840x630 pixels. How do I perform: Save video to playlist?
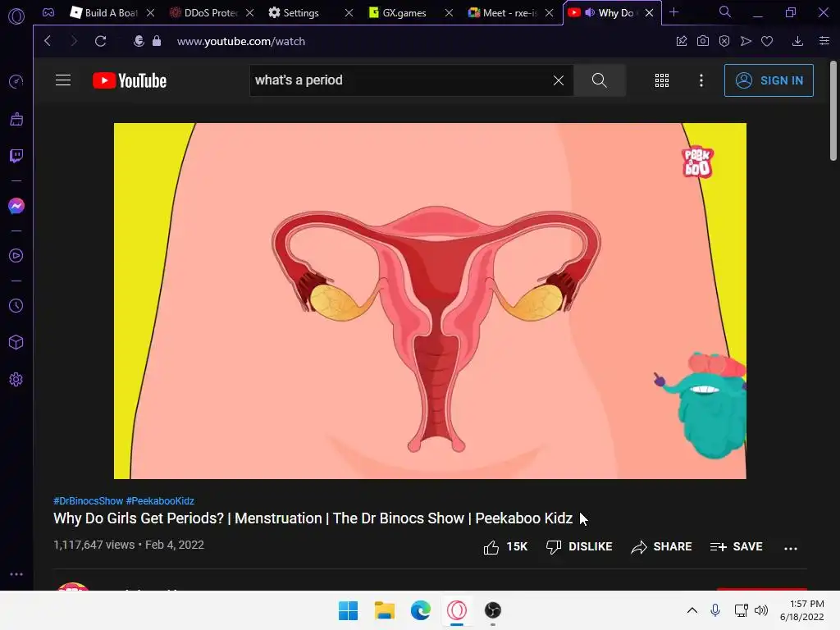click(736, 547)
